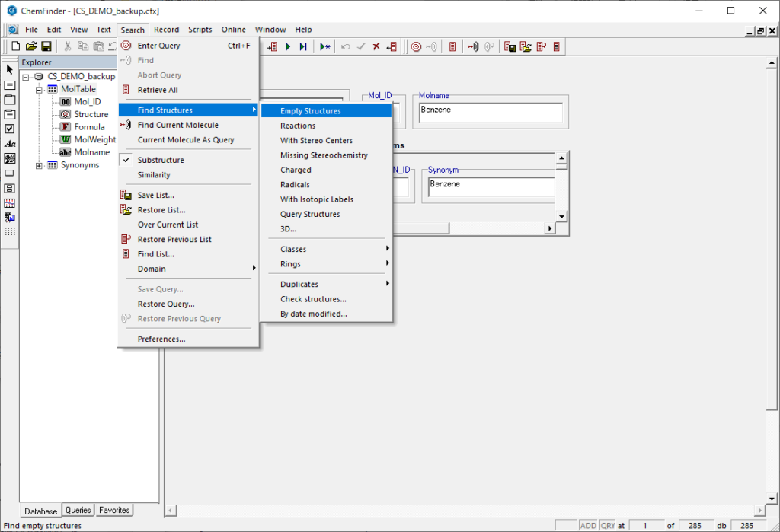Switch to the Queries tab

78,511
